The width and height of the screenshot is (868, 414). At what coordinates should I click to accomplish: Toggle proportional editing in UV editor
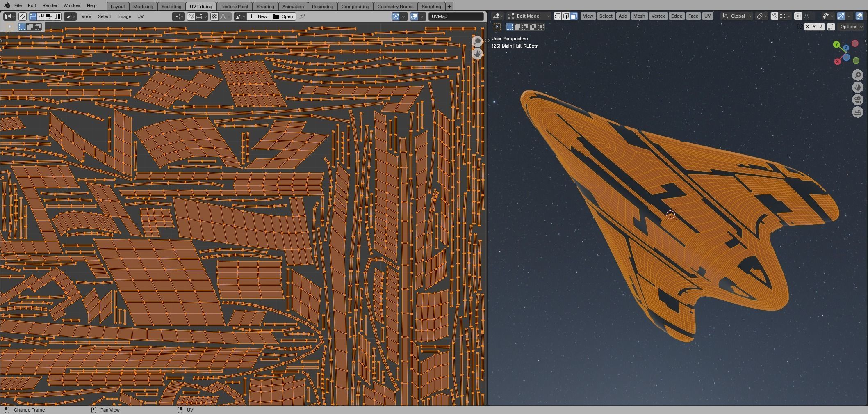pyautogui.click(x=214, y=16)
